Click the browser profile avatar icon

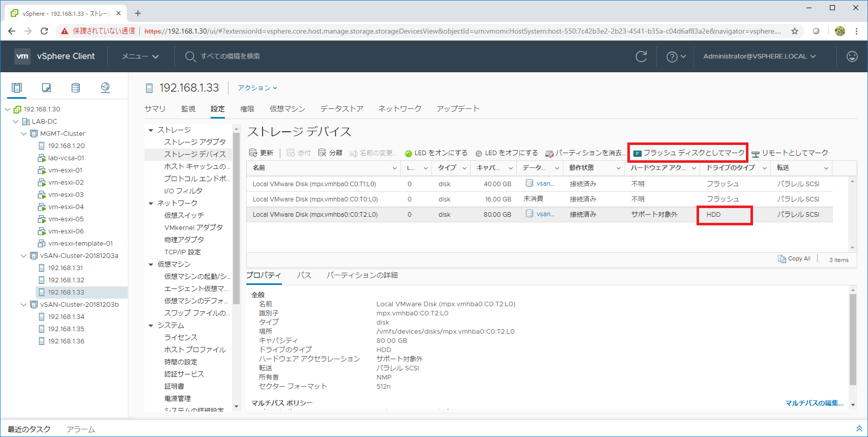(x=840, y=31)
